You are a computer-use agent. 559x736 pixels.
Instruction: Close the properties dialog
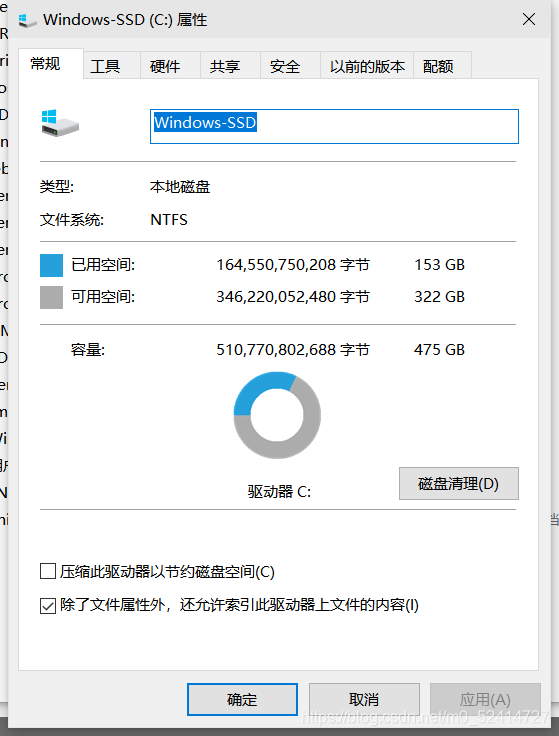click(529, 19)
